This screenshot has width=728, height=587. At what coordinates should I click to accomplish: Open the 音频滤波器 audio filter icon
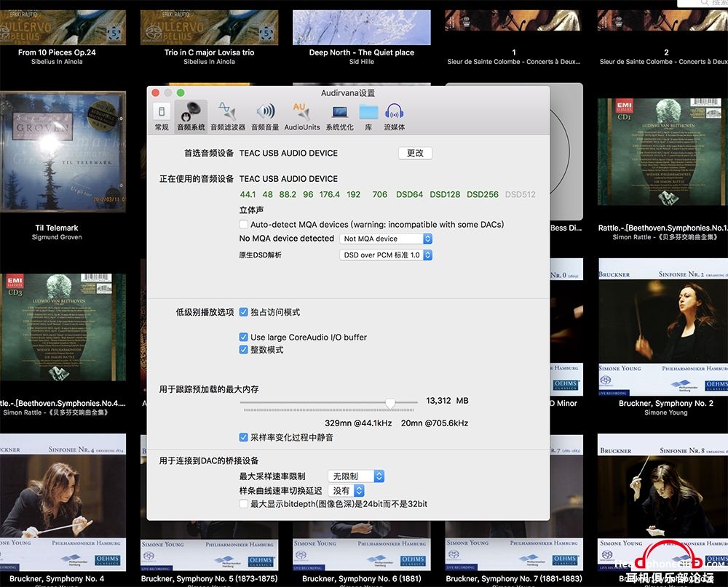227,116
